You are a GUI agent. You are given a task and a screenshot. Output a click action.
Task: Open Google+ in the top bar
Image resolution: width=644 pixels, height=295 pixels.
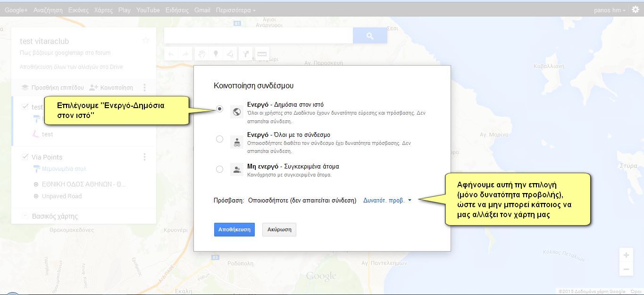16,10
